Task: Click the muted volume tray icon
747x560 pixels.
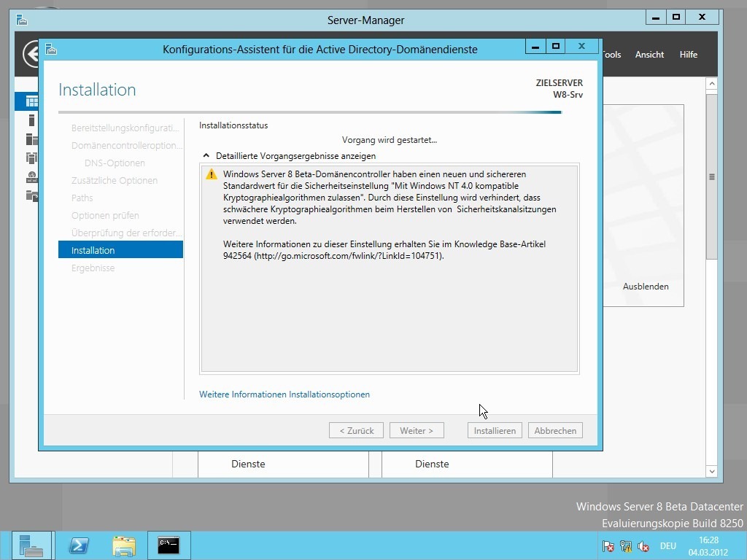Action: [x=643, y=546]
